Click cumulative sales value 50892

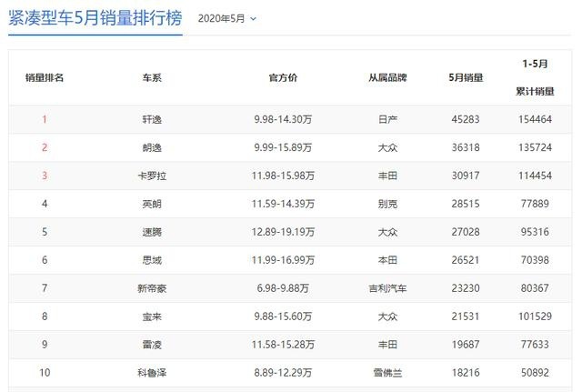tap(535, 373)
